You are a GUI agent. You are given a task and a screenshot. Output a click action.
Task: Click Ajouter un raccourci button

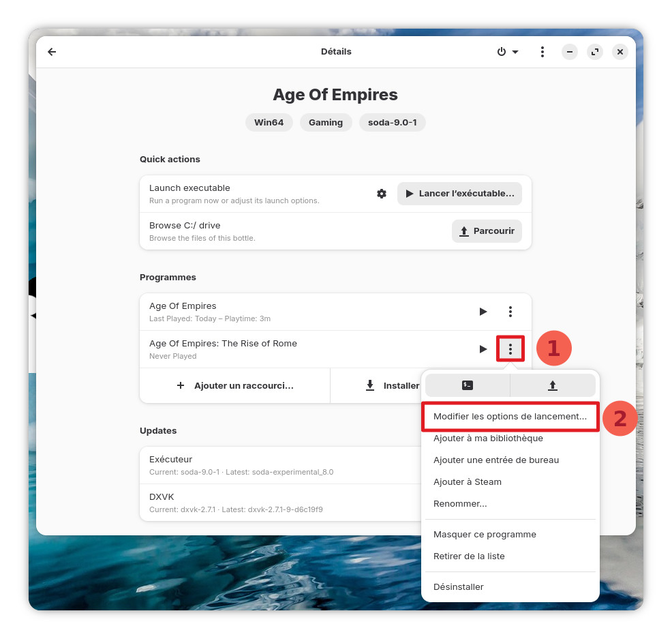point(235,385)
